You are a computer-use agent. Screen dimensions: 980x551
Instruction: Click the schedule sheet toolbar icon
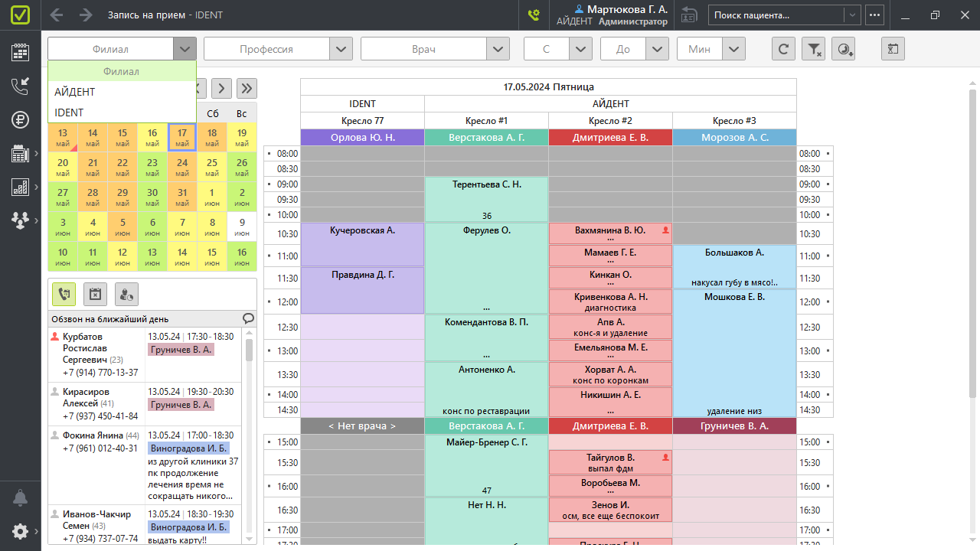(893, 49)
